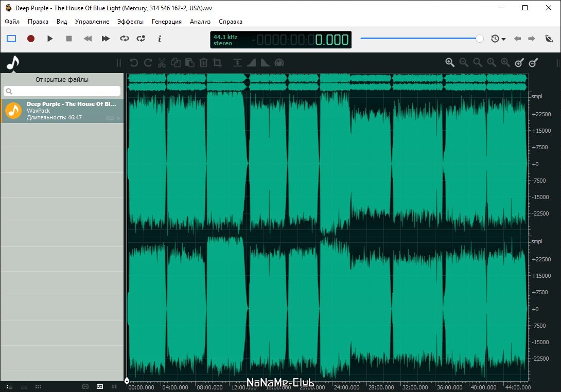Adjust the volume slider handle
The image size is (561, 392).
[480, 38]
